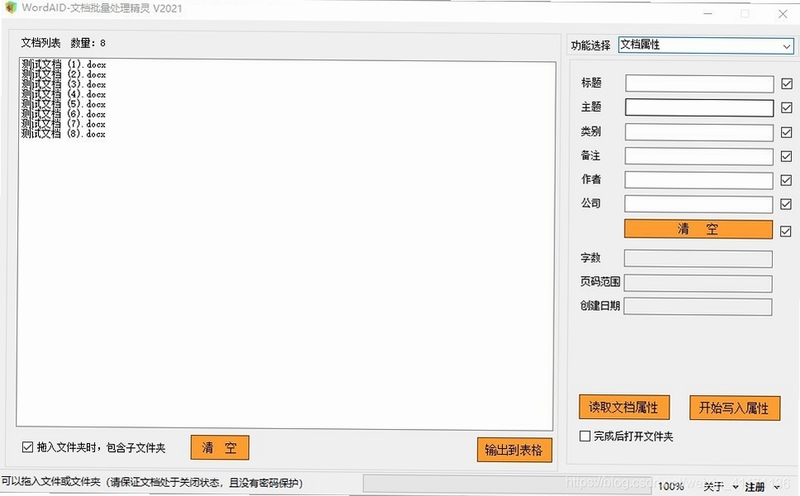Viewport: 800px width, 496px height.
Task: Click the WordAID app icon in title bar
Action: pyautogui.click(x=11, y=8)
